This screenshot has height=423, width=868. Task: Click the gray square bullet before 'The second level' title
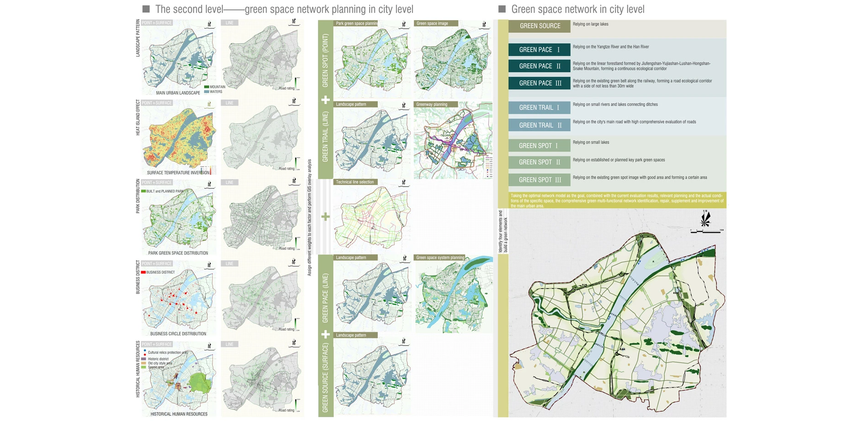pyautogui.click(x=146, y=9)
